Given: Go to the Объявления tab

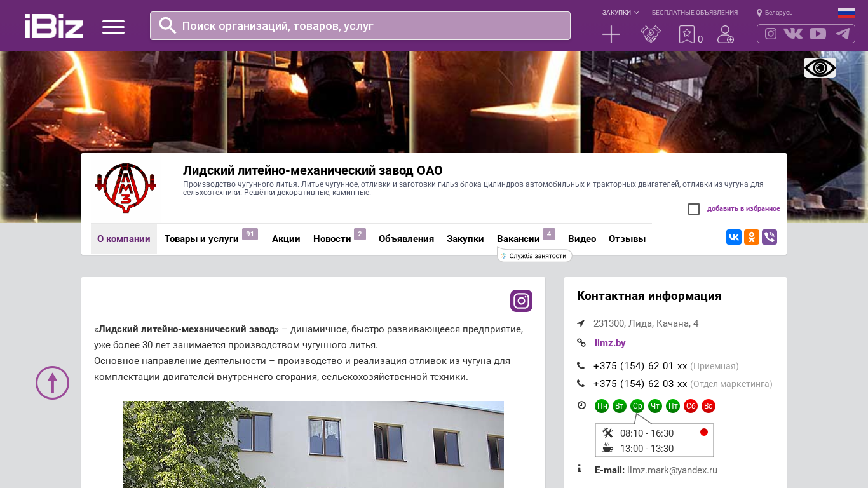Looking at the screenshot, I should pyautogui.click(x=406, y=239).
